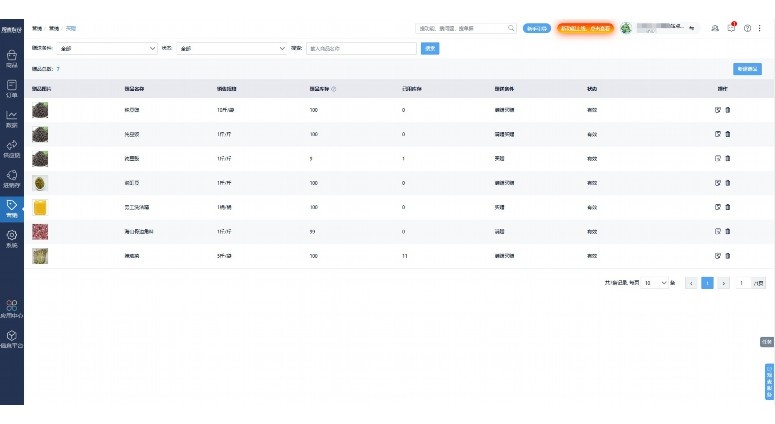Click the gray task tab on right edge
Image resolution: width=775 pixels, height=424 pixels.
click(x=767, y=342)
